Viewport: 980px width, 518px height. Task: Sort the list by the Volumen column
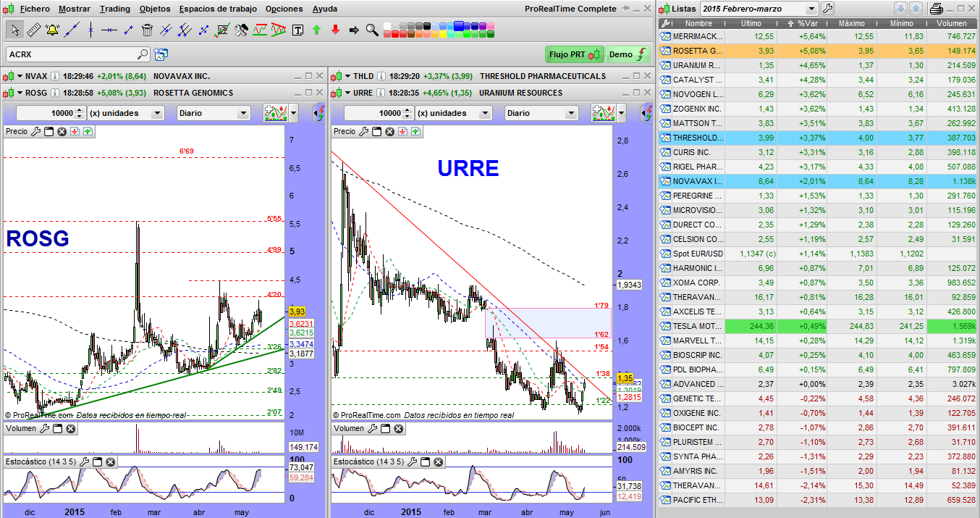click(x=950, y=22)
